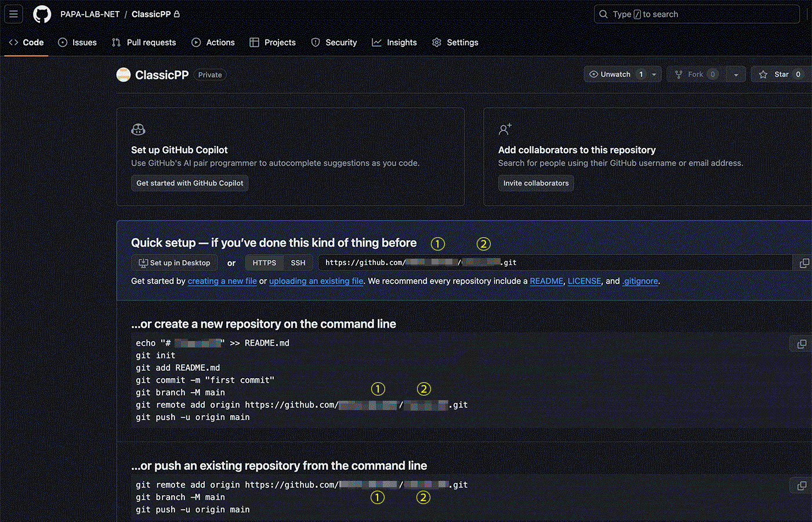Expand the Unwatch notifications dropdown arrow
The height and width of the screenshot is (522, 812).
pos(654,74)
